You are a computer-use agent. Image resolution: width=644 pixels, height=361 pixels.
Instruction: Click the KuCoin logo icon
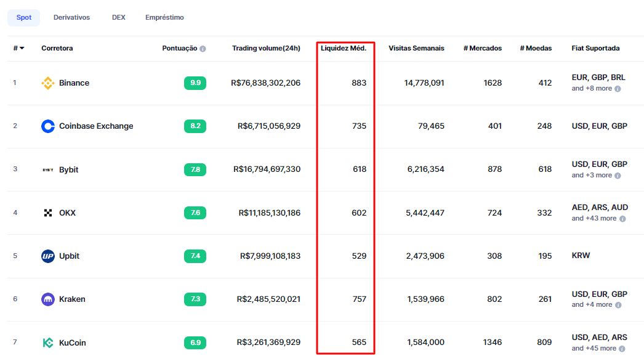[x=47, y=343]
